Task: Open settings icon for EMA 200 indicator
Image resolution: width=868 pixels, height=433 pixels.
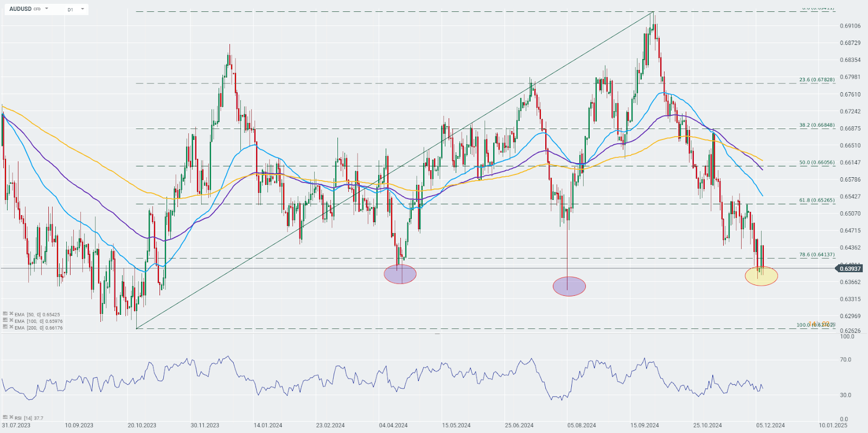Action: [x=5, y=326]
